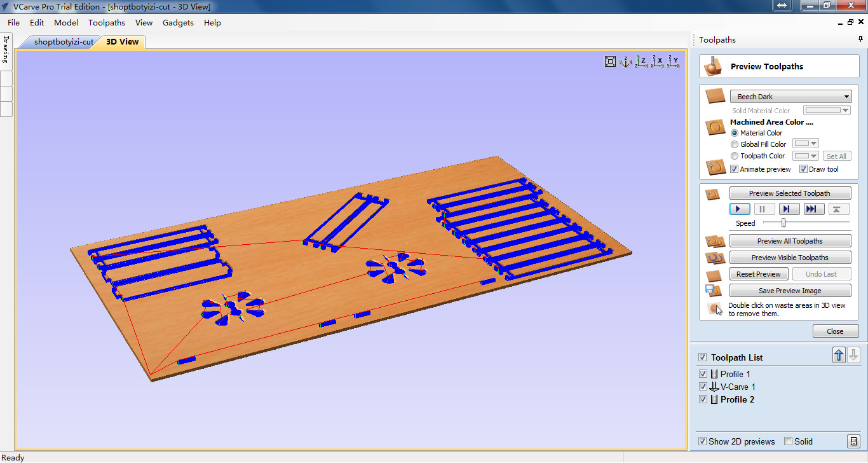Image resolution: width=868 pixels, height=463 pixels.
Task: Click the Profile 2 toolpath type icon
Action: 714,399
